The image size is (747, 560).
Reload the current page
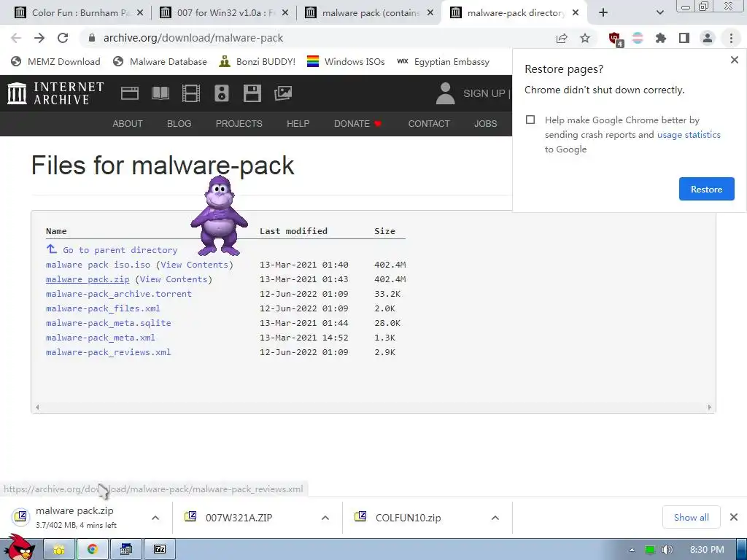point(63,38)
